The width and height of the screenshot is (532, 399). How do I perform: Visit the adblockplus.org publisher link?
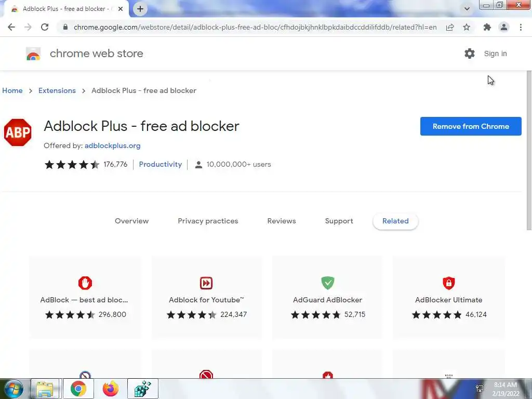112,146
